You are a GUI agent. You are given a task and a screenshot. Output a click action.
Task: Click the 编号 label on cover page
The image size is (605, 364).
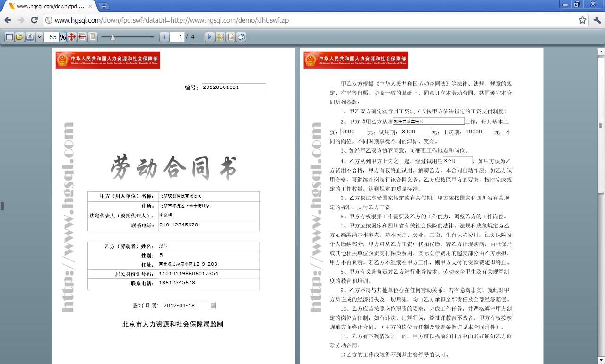[x=192, y=87]
